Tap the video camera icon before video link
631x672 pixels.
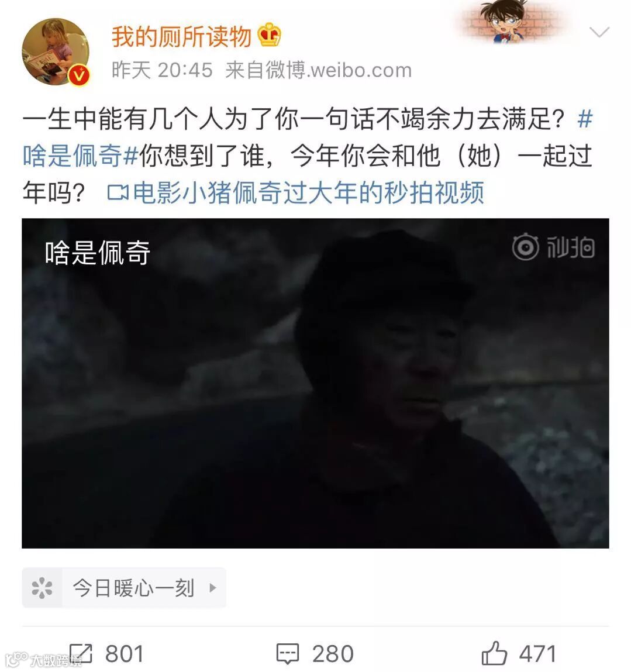[x=118, y=192]
